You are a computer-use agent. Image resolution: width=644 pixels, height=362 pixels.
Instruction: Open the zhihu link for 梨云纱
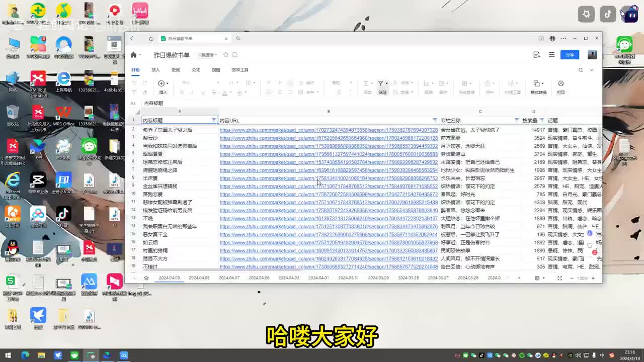click(329, 138)
